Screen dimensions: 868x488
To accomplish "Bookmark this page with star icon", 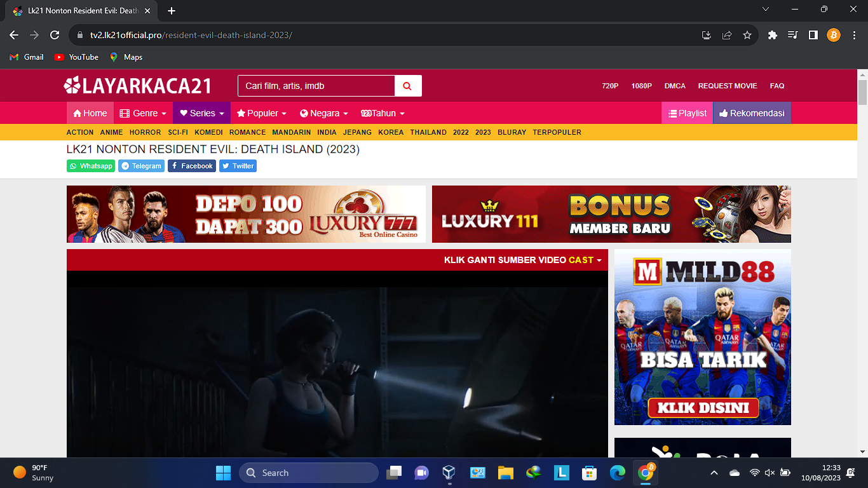I will coord(747,35).
